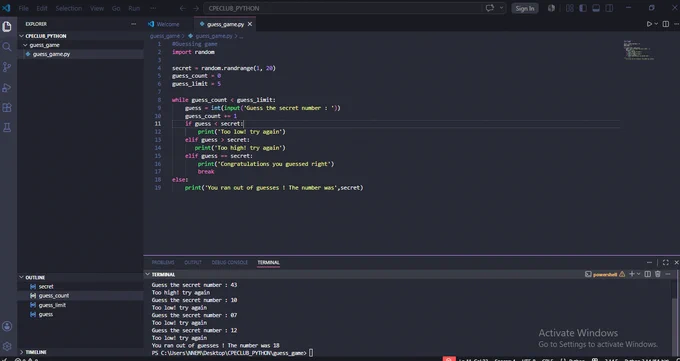Image resolution: width=680 pixels, height=361 pixels.
Task: Click the ellipsis breadcrumb symbol dropdown
Action: 241,36
